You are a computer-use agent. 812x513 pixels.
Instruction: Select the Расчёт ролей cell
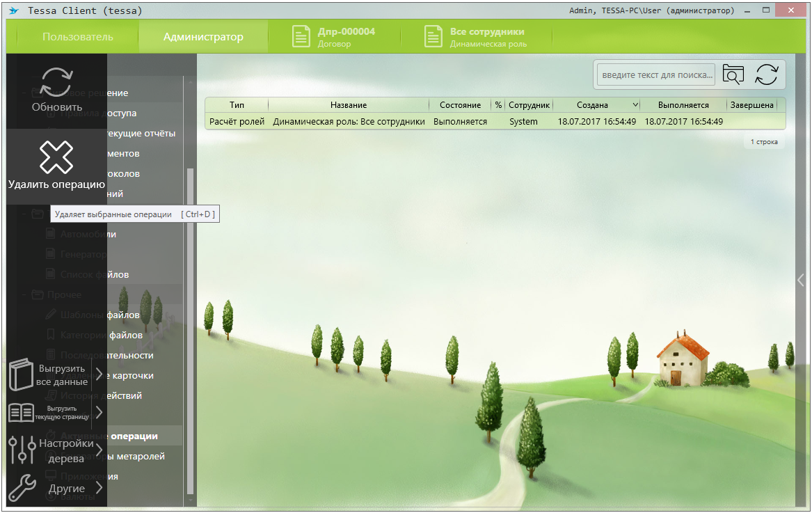coord(237,122)
